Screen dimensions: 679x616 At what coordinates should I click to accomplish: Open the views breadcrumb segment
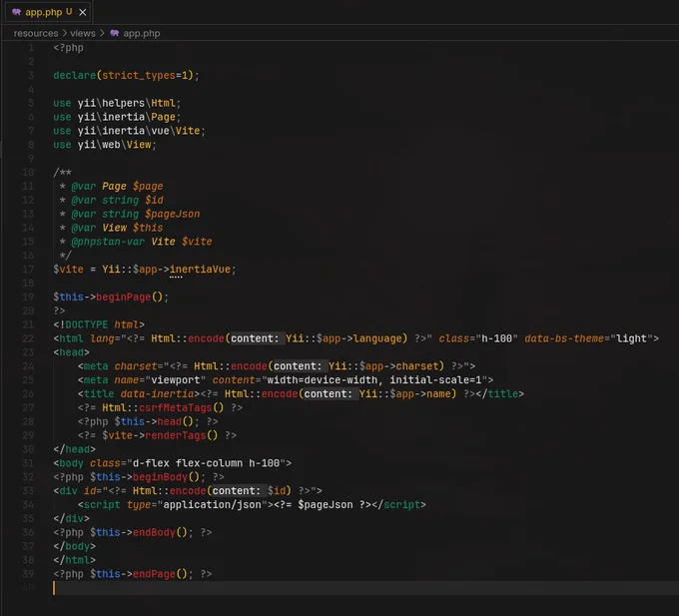click(83, 33)
